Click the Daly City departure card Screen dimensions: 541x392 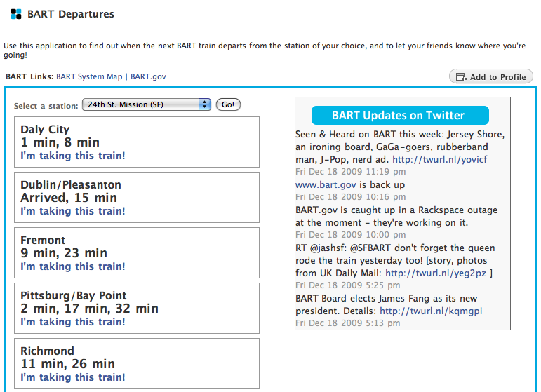tap(137, 142)
